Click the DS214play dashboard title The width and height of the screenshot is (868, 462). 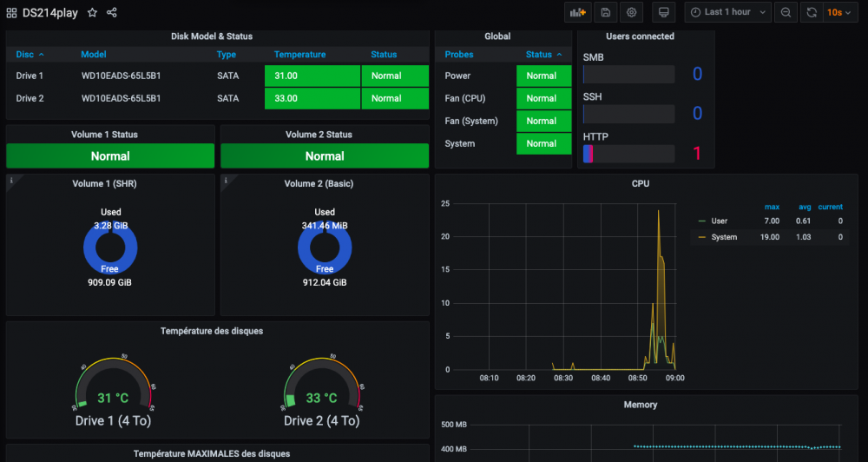point(50,13)
